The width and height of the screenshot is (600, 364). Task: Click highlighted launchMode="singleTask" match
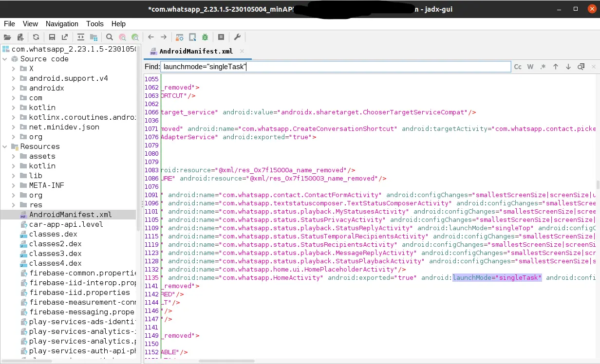(497, 277)
